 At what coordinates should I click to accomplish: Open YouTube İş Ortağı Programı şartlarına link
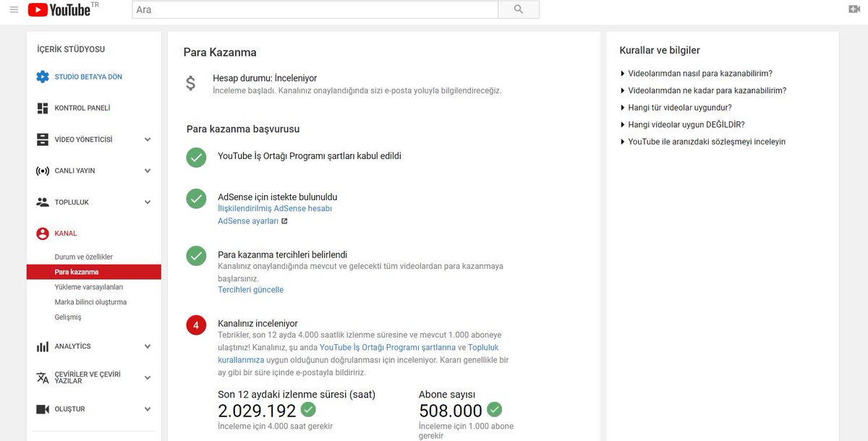pyautogui.click(x=388, y=347)
